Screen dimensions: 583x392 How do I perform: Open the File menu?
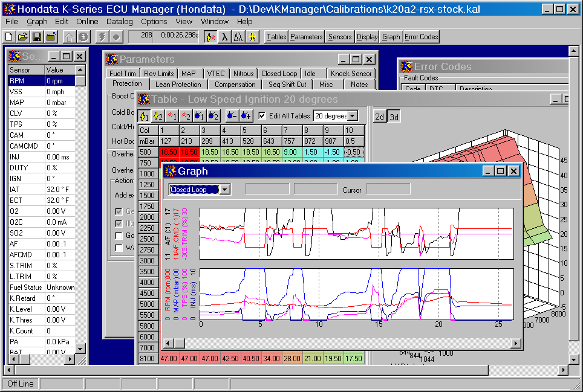(x=11, y=22)
